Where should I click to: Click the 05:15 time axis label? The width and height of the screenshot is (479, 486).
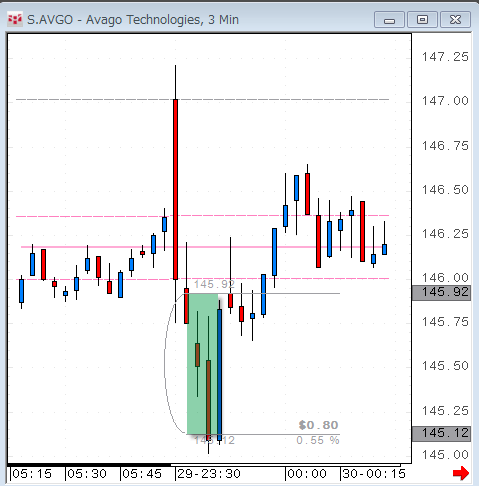tap(32, 474)
